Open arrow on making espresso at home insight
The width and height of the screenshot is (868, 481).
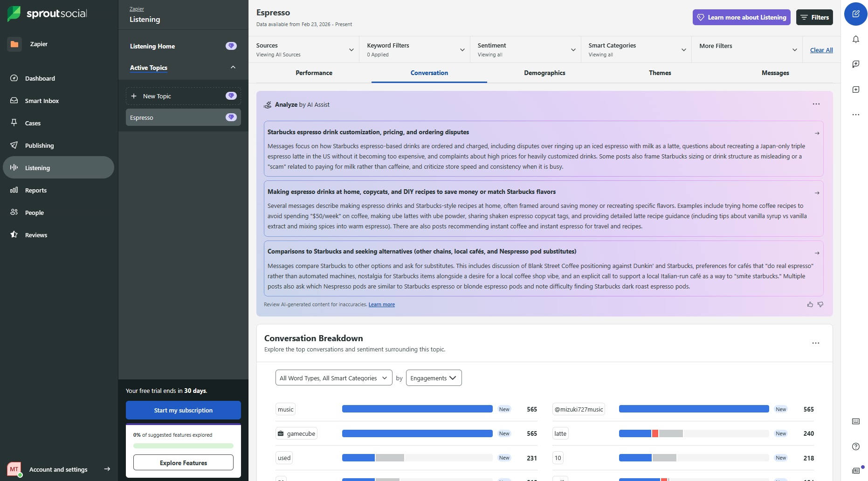(x=817, y=193)
